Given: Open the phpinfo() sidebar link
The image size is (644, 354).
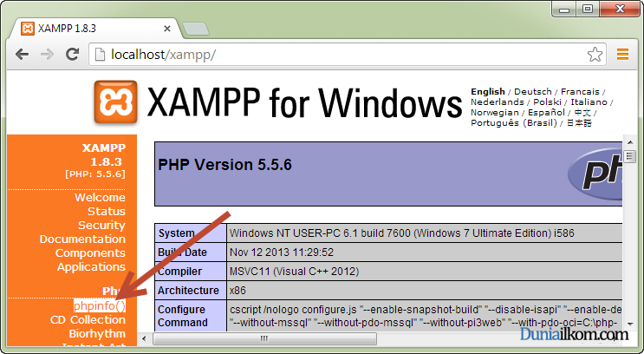Looking at the screenshot, I should [100, 306].
